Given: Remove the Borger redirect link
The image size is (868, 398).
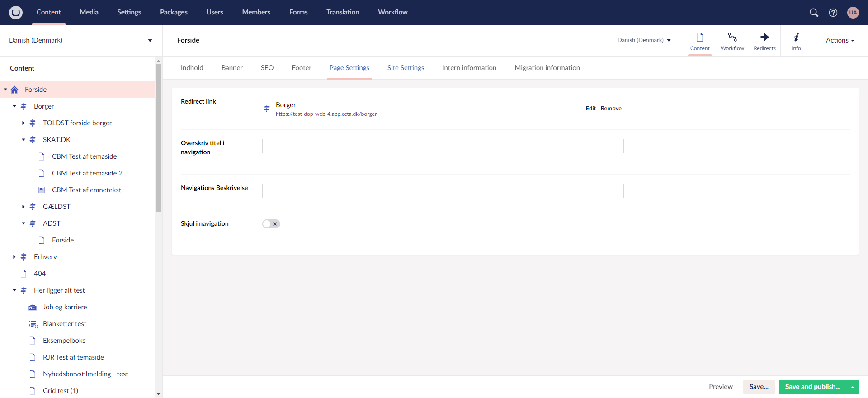Looking at the screenshot, I should pyautogui.click(x=611, y=109).
